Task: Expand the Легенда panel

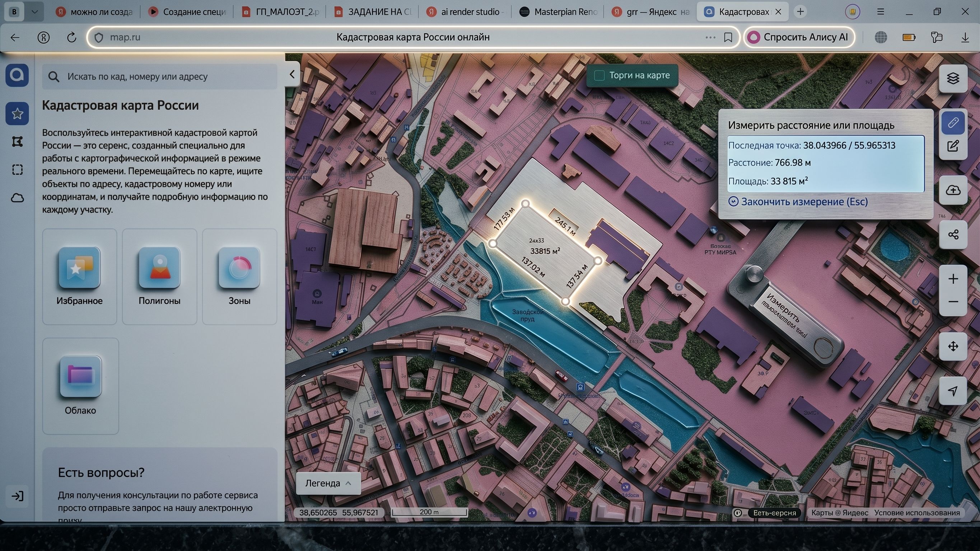Action: (x=328, y=483)
